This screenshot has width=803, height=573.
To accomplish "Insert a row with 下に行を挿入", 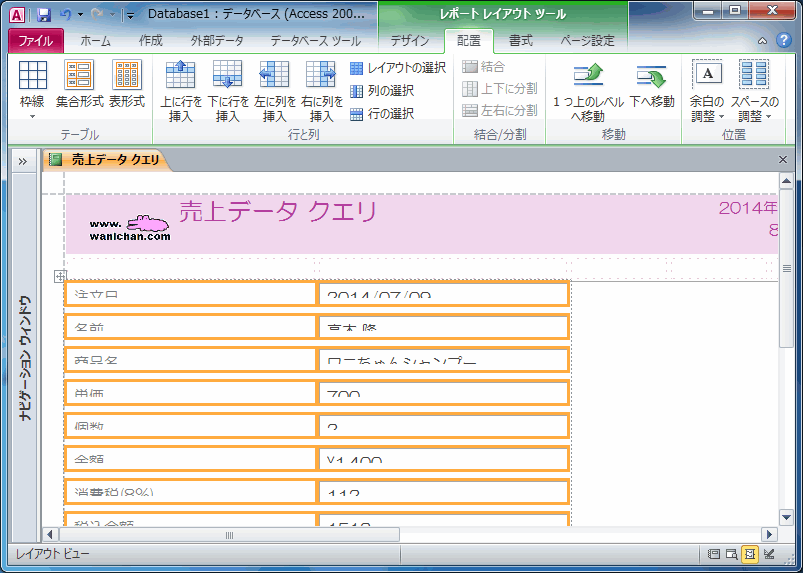I will tap(228, 91).
